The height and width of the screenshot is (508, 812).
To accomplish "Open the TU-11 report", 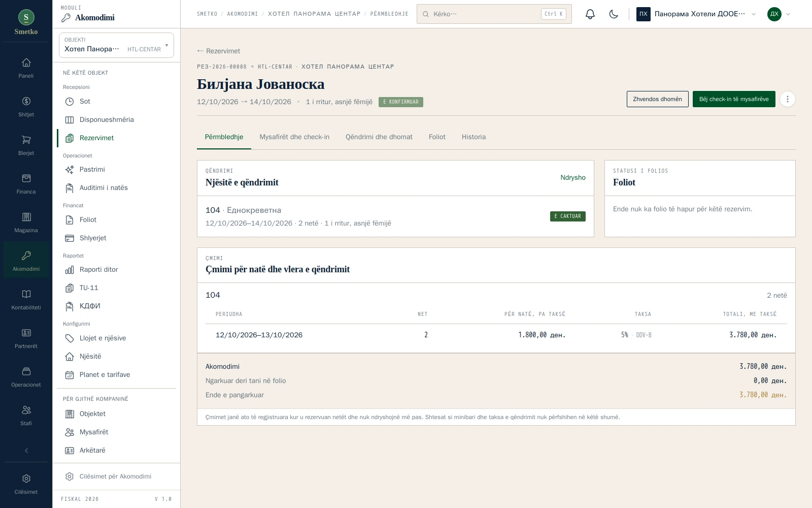I will (116, 288).
